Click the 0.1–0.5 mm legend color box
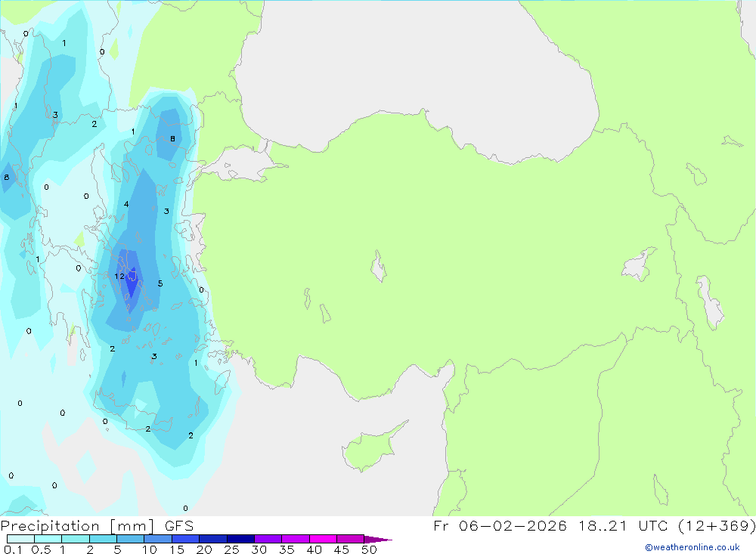 20,539
